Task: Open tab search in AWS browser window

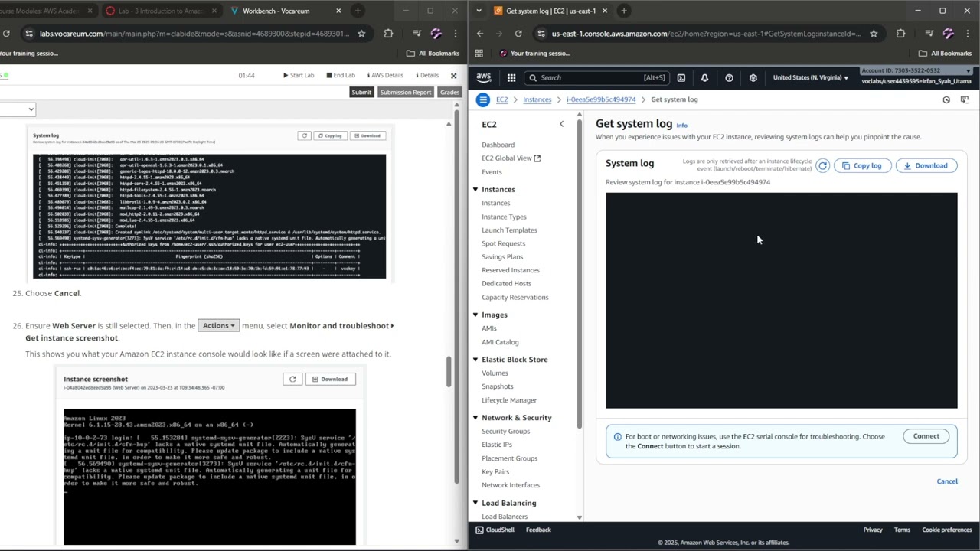Action: pyautogui.click(x=479, y=11)
